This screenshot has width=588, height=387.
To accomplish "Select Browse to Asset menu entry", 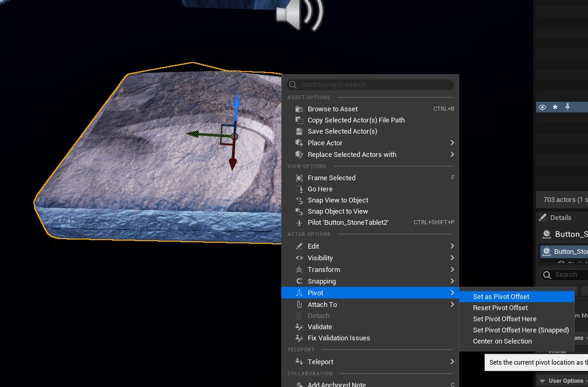I will [x=370, y=109].
